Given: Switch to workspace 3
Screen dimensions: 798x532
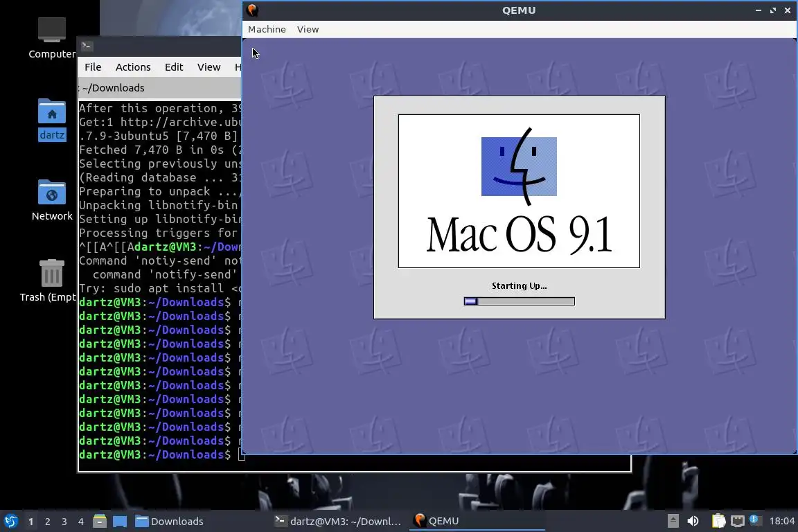Looking at the screenshot, I should pos(64,522).
